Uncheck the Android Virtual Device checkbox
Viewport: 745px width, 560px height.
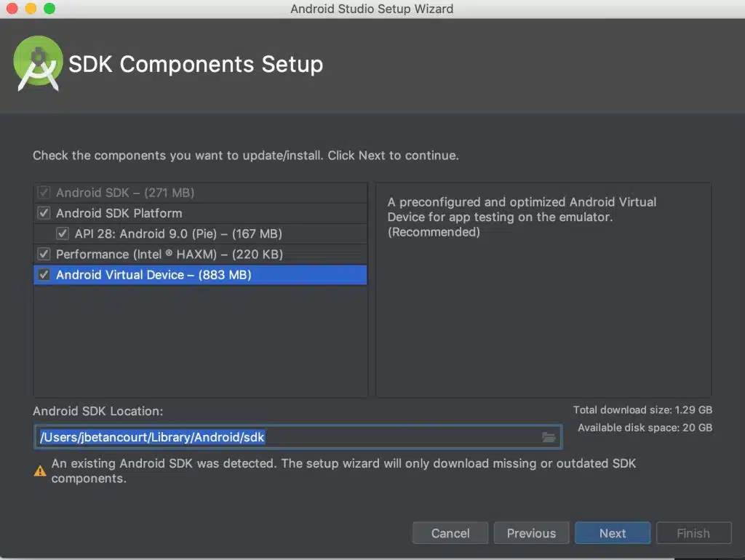click(44, 275)
